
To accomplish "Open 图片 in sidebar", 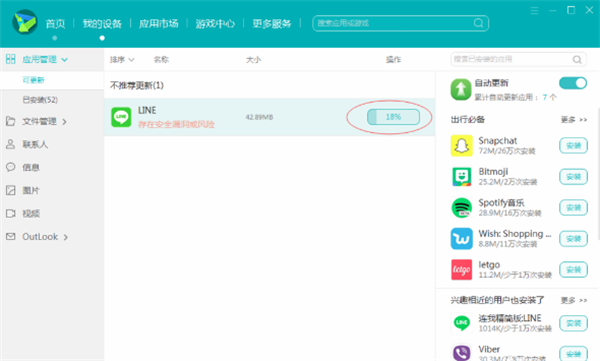I will point(31,190).
